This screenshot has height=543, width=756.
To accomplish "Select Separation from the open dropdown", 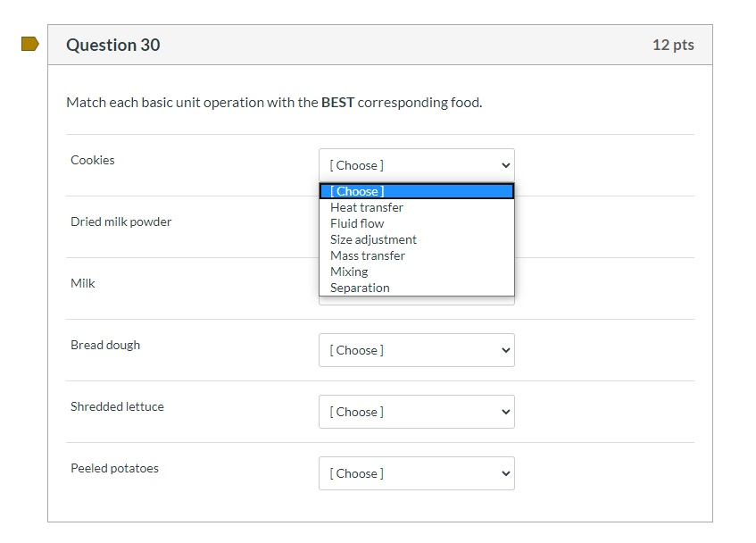I will pyautogui.click(x=360, y=288).
